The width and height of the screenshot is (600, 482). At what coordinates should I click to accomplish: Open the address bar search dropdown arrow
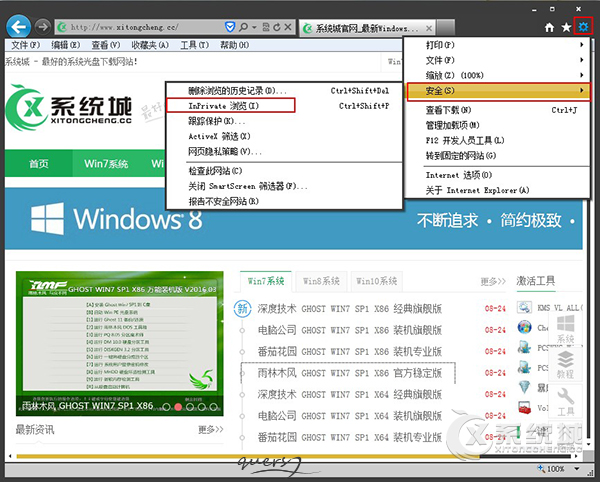pos(254,27)
